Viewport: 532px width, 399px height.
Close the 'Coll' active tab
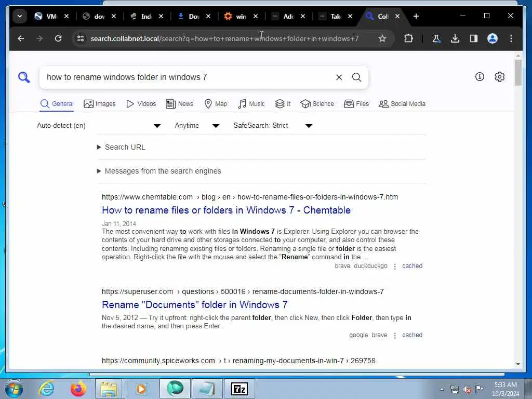pos(397,16)
